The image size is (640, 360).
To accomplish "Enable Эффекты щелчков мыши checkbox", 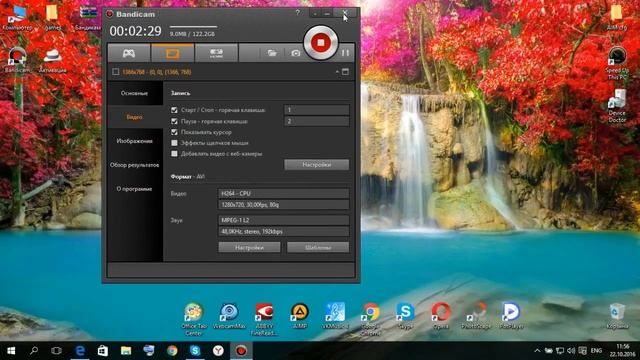I will [174, 143].
